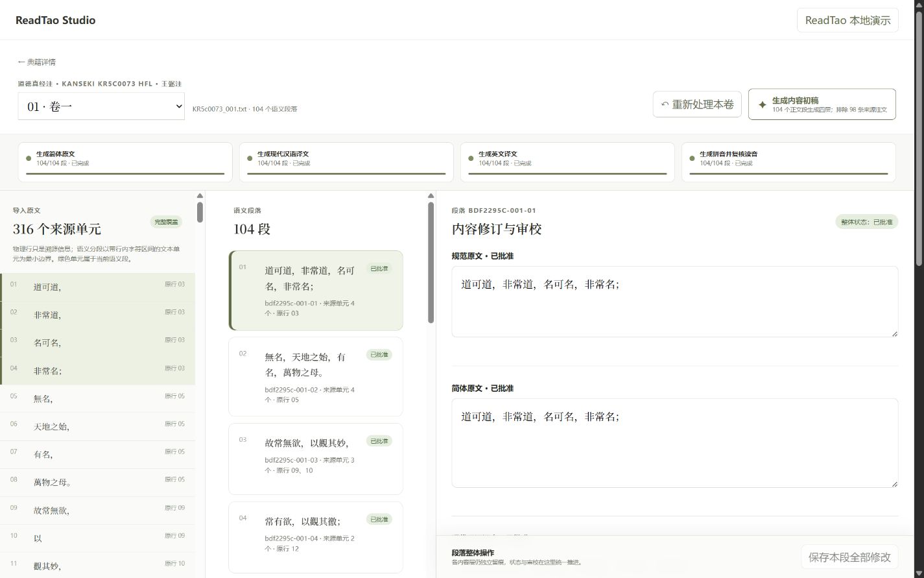Select source unit 11 觀其妙,

pos(97,565)
